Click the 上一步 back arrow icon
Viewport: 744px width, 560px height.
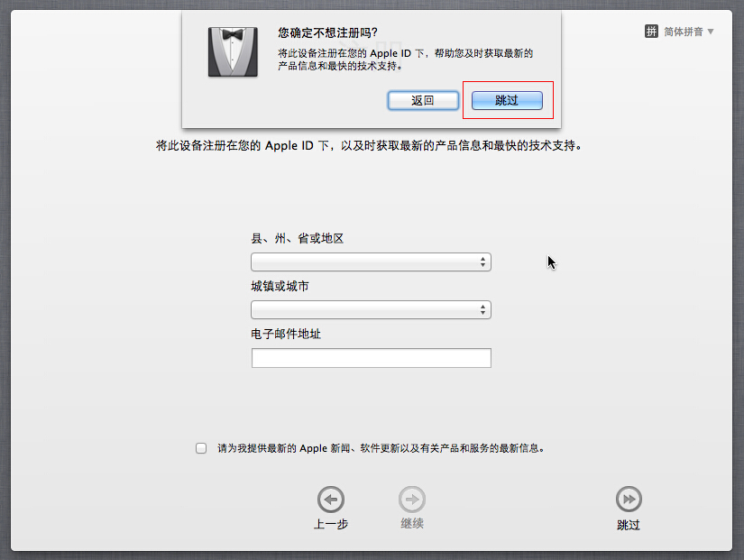(x=331, y=500)
